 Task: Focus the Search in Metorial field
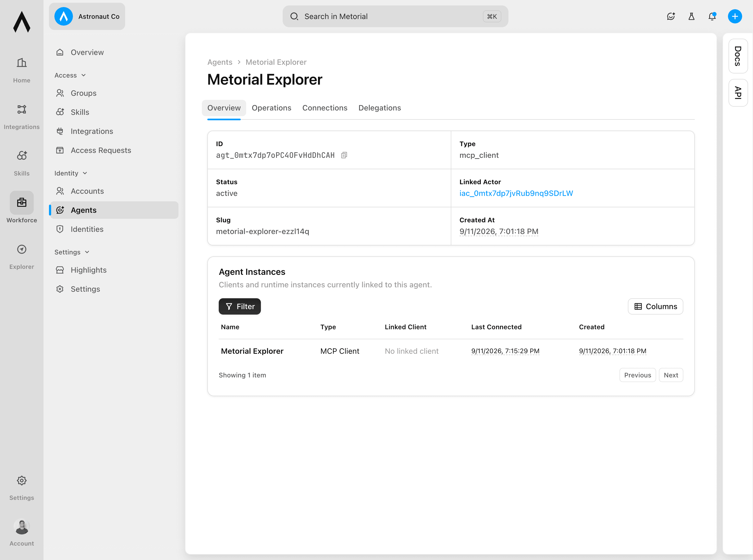395,16
